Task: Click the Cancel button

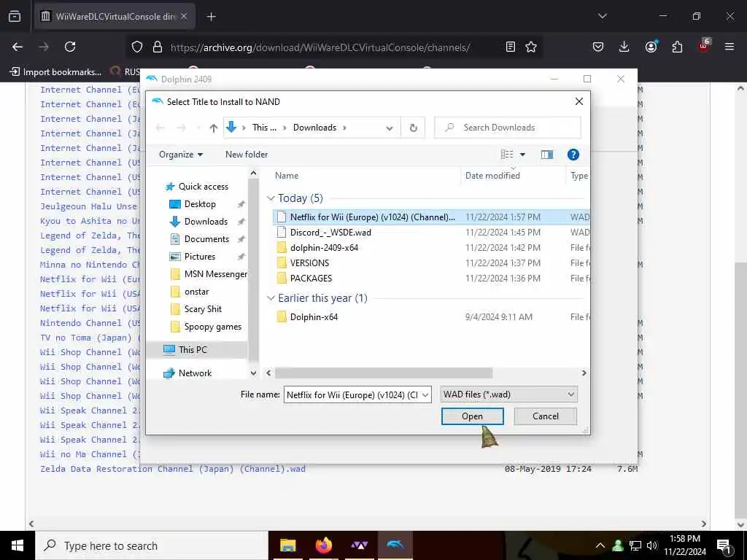Action: coord(546,416)
